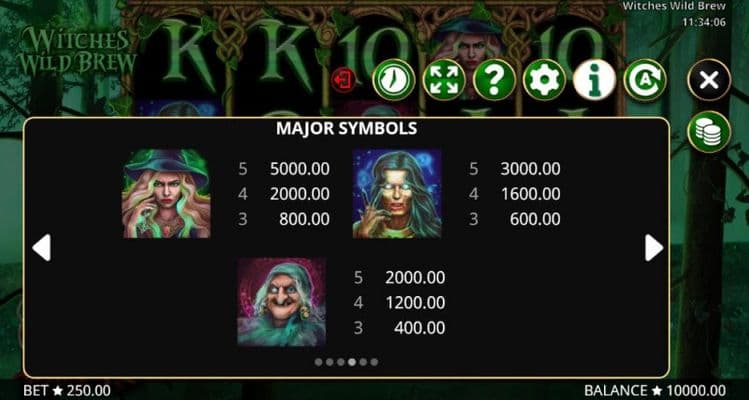Open bet options with the coin stack icon
The width and height of the screenshot is (749, 400).
click(x=709, y=131)
